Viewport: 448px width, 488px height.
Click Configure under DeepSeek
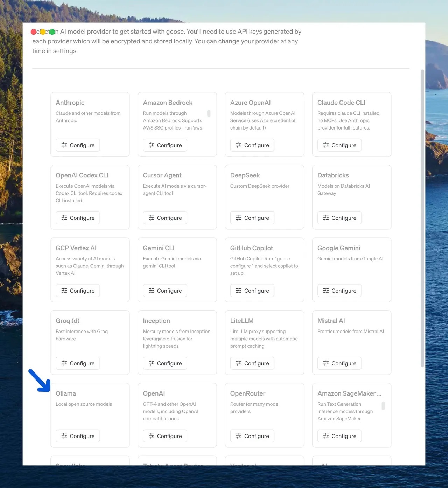tap(252, 218)
